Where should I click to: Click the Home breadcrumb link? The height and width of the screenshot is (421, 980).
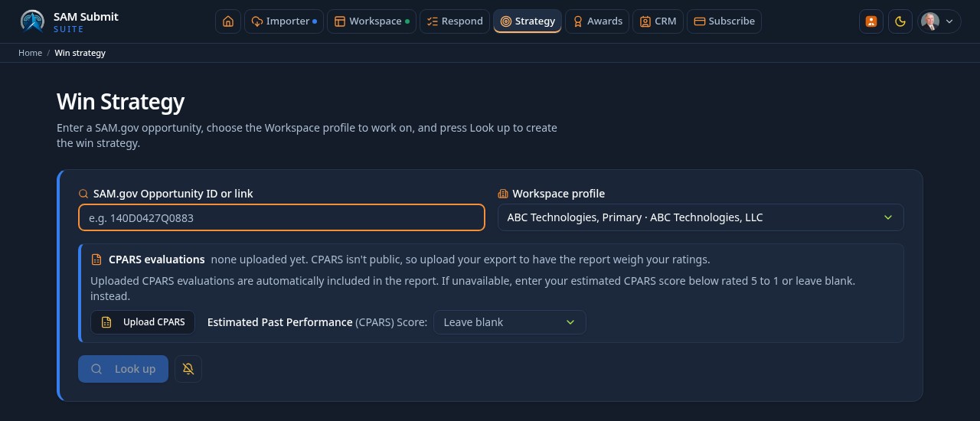pos(30,53)
